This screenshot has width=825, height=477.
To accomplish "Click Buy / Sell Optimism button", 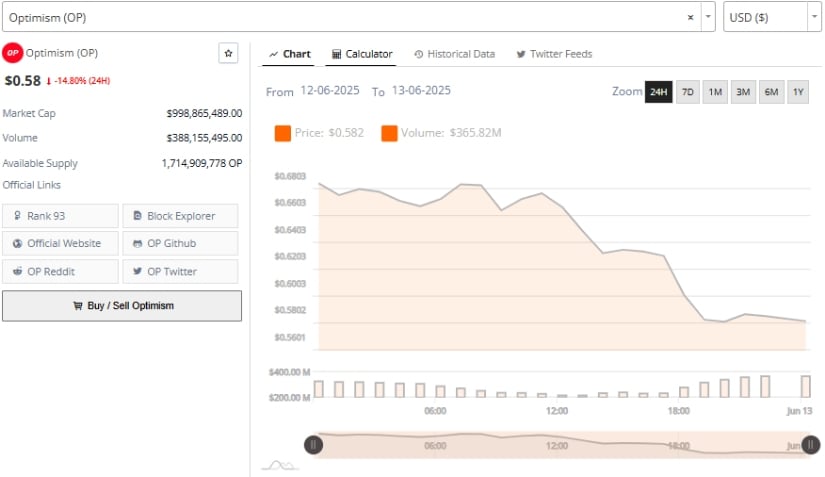I will 122,306.
